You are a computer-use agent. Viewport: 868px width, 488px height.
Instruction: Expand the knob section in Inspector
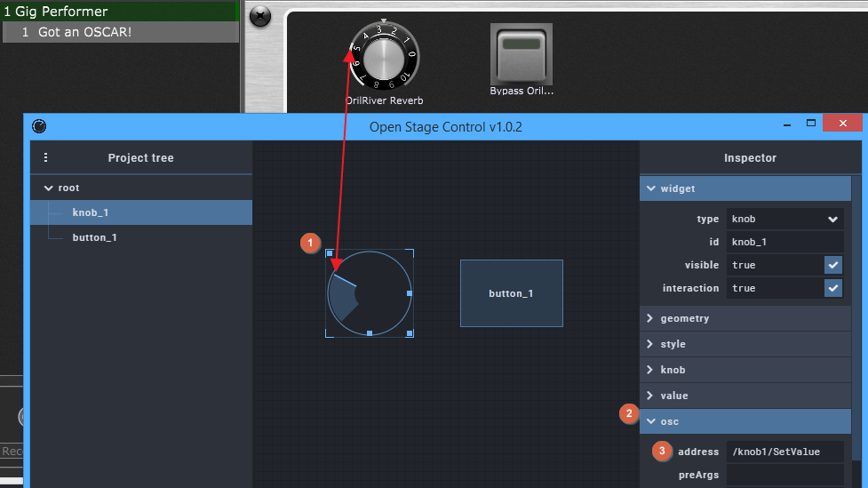(745, 370)
